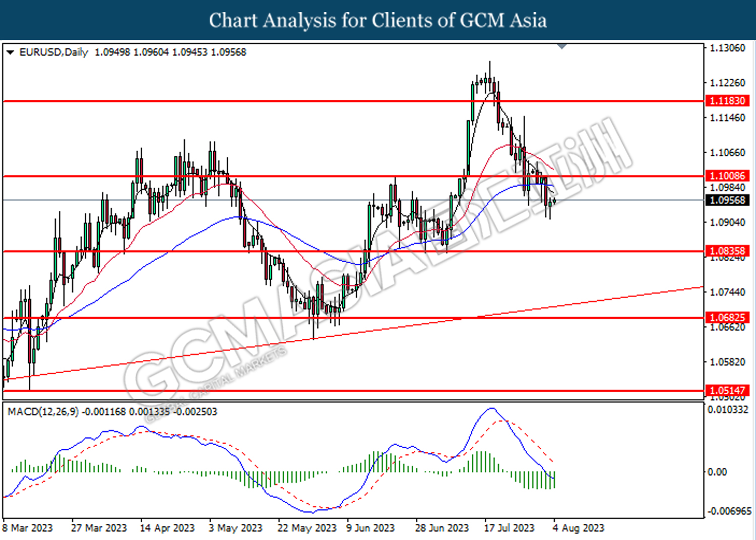Click the 8 Mar 2023 date label
The height and width of the screenshot is (540, 756).
tap(27, 528)
